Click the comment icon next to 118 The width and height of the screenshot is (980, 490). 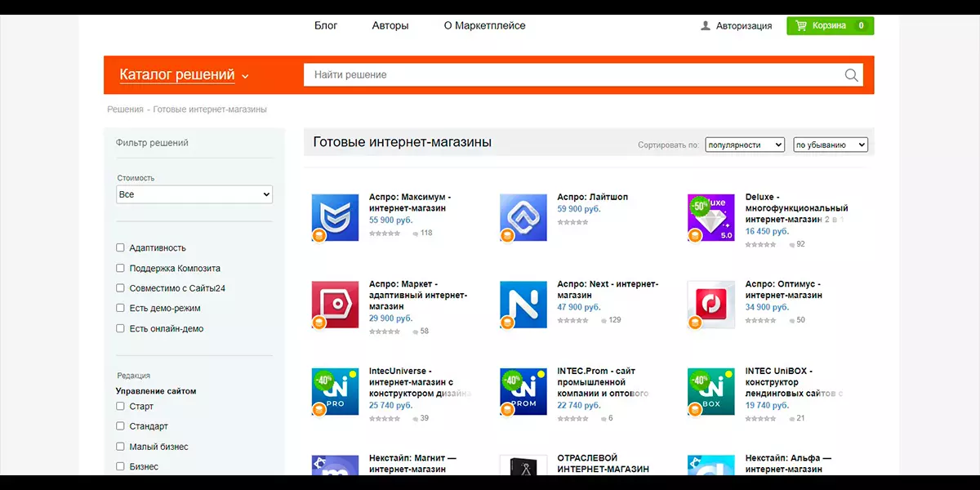pyautogui.click(x=415, y=234)
